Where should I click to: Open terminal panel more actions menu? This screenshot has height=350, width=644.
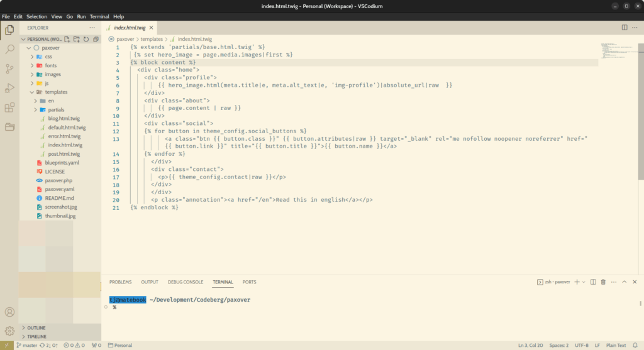point(614,282)
